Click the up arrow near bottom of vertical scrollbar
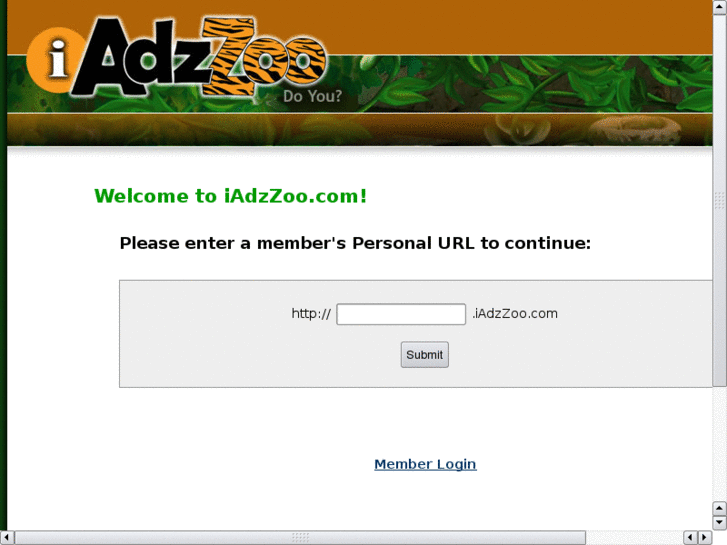The height and width of the screenshot is (545, 727). (x=719, y=508)
